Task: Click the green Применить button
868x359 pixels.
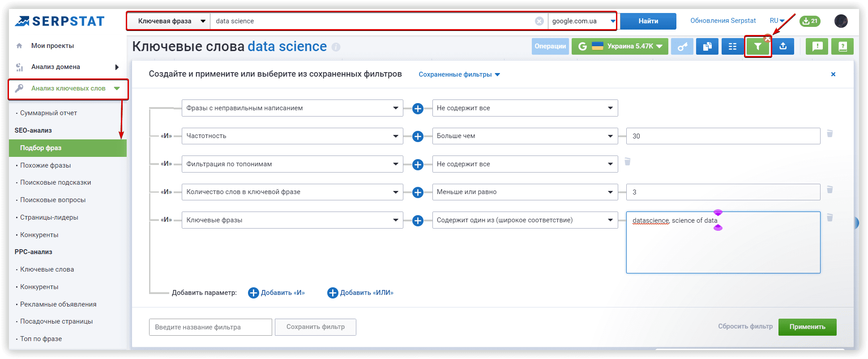Action: [x=807, y=327]
